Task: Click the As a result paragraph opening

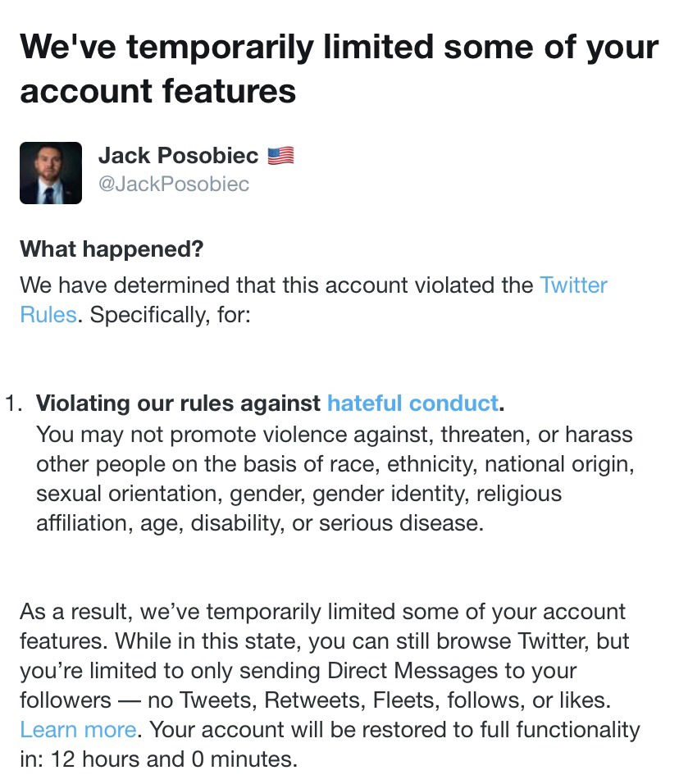Action: click(75, 612)
